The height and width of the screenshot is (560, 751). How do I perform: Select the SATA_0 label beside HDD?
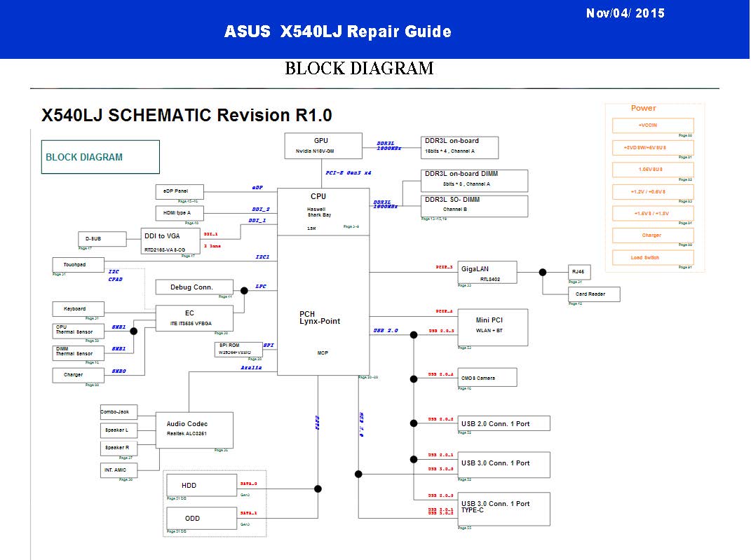pyautogui.click(x=248, y=484)
